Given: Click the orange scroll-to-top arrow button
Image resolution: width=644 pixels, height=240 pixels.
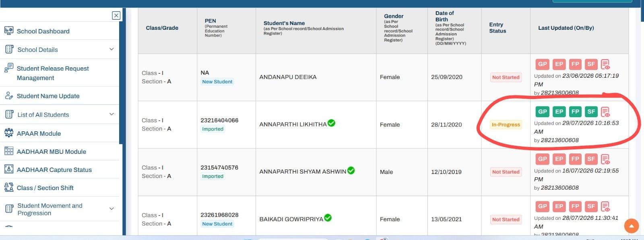Looking at the screenshot, I should point(632,226).
